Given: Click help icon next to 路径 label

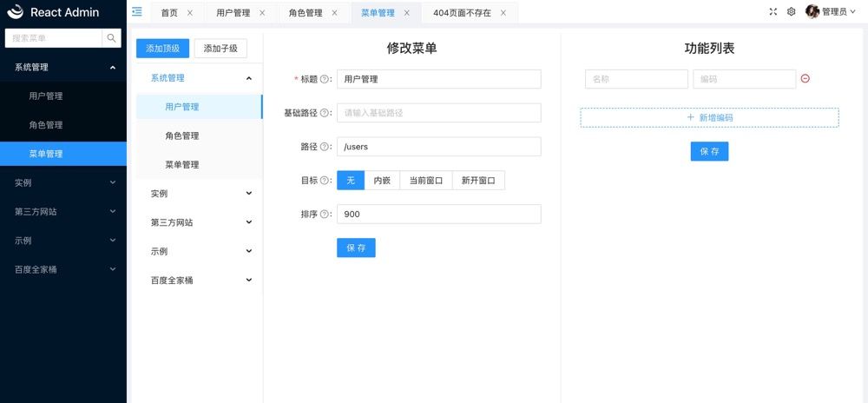Looking at the screenshot, I should tap(325, 147).
